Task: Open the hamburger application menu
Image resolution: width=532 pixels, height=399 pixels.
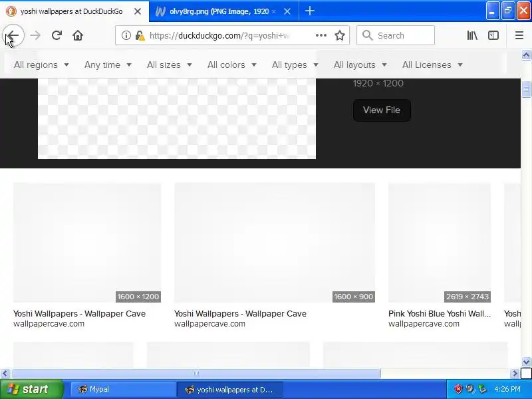Action: (519, 35)
